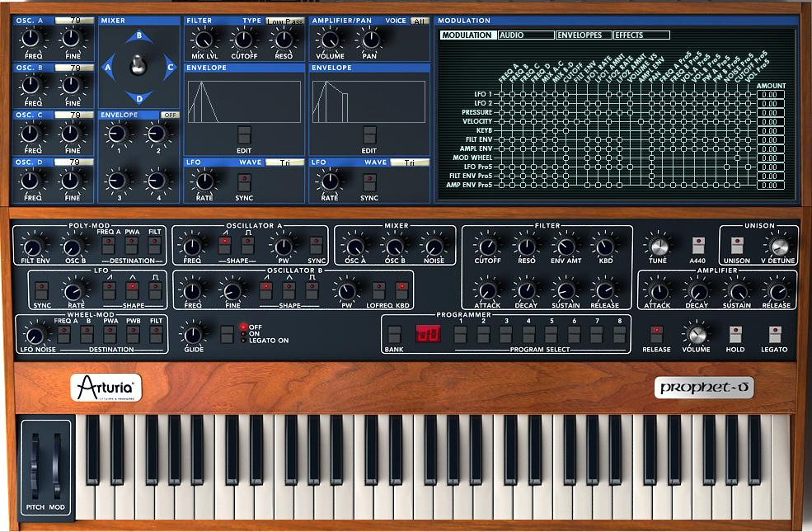The width and height of the screenshot is (812, 532).
Task: Toggle the HOLD switch
Action: click(x=735, y=335)
